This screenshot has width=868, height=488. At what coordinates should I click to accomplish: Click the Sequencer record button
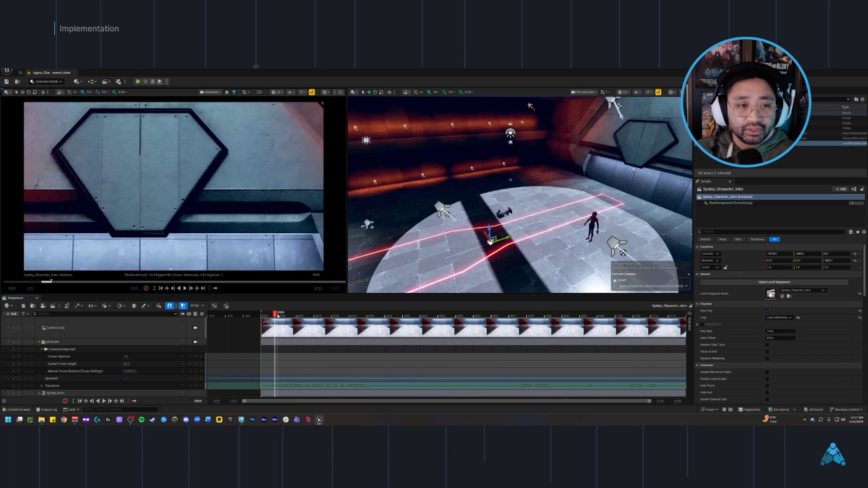(x=65, y=401)
